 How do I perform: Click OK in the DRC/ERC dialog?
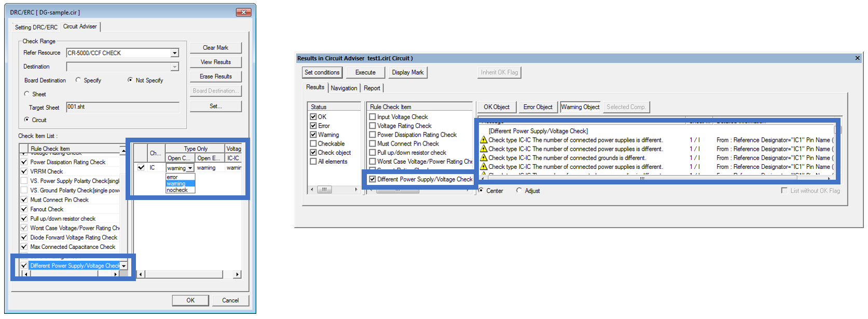point(190,300)
